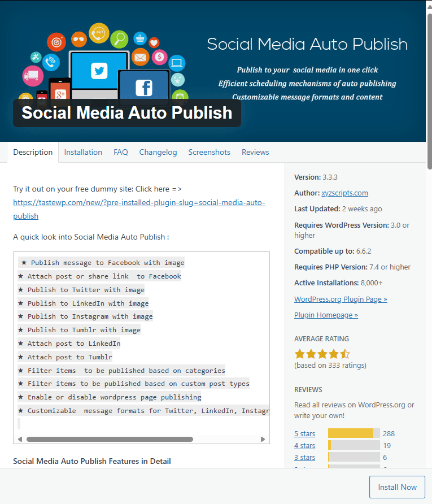
Task: Visit the xyzscripts.com author link
Action: pyautogui.click(x=344, y=193)
